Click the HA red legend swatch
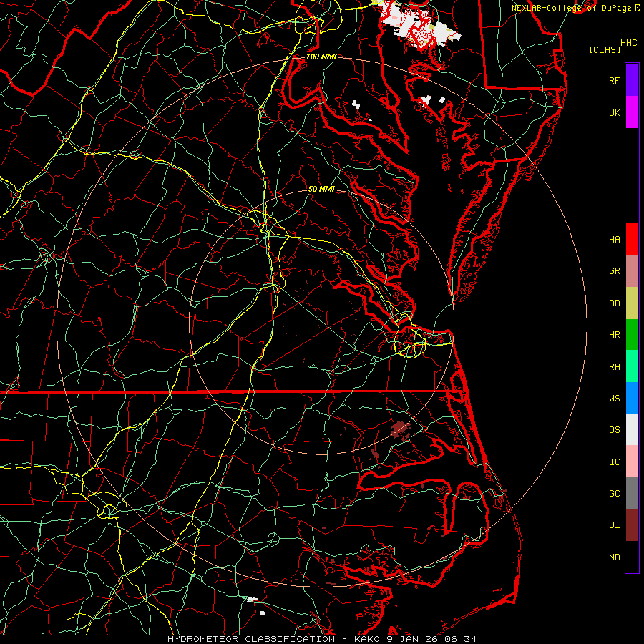This screenshot has height=644, width=644. 632,239
